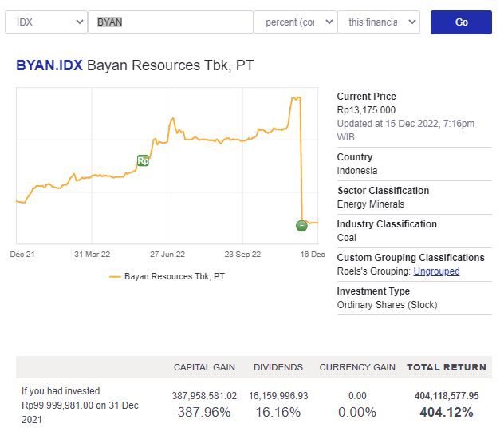This screenshot has width=504, height=447.
Task: Click the CAPITAL GAIN column header
Action: coord(204,367)
